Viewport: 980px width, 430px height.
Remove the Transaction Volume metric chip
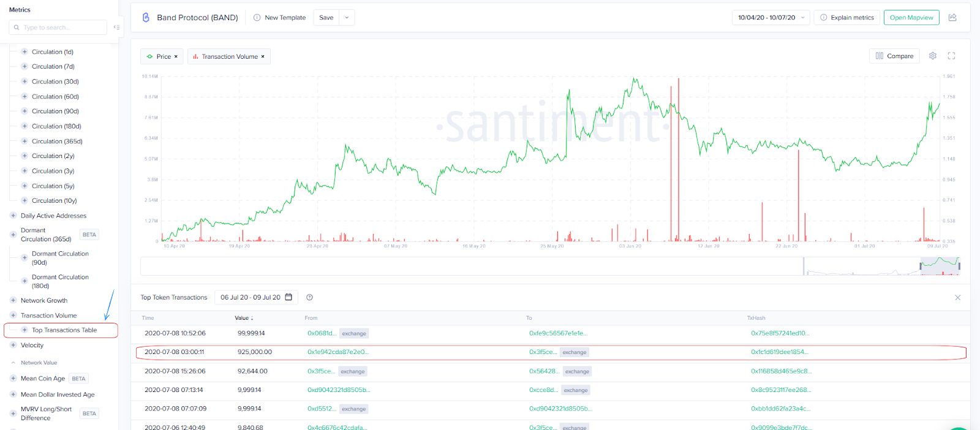tap(263, 56)
